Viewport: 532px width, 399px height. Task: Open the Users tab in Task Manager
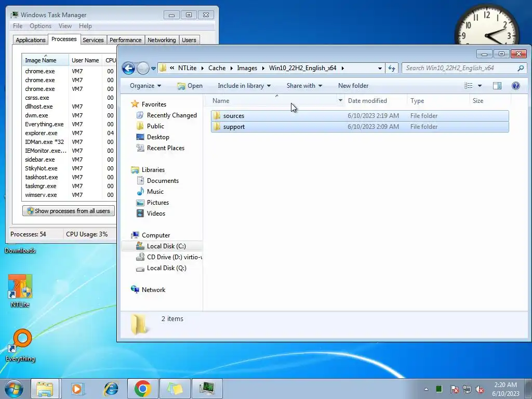coord(189,40)
